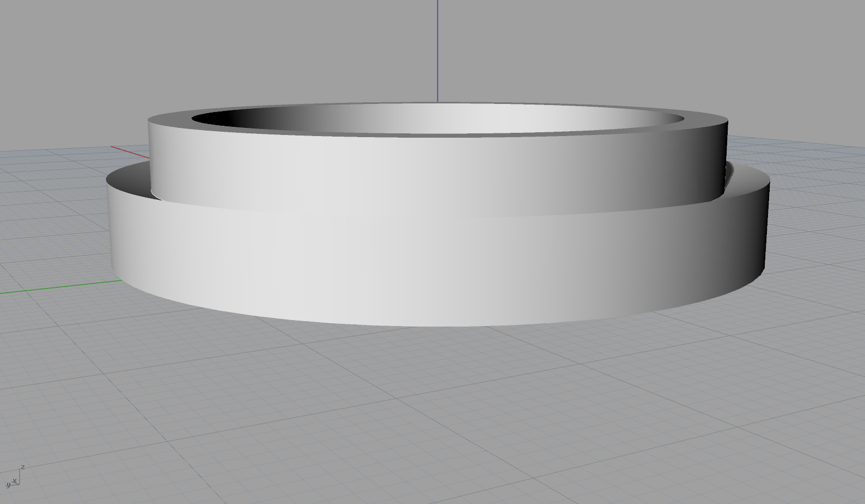Click the world axes icon in the corner
865x504 pixels.
pyautogui.click(x=14, y=476)
